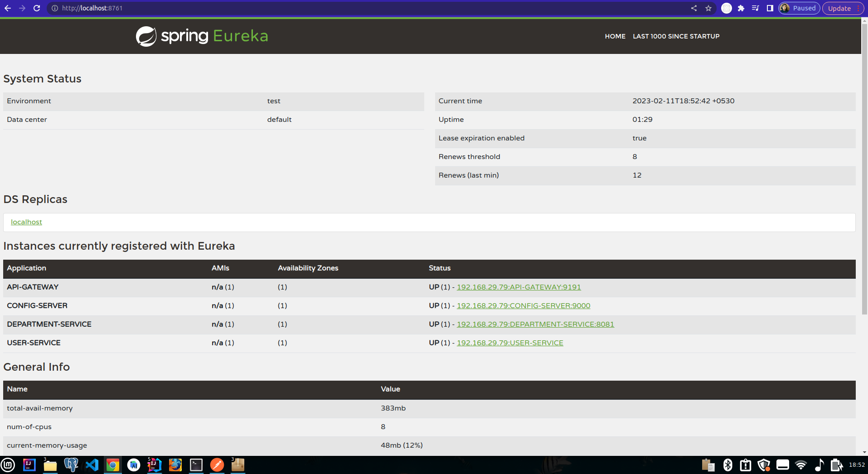Reload the Eureka page
Screen dimensions: 868x474
point(37,8)
